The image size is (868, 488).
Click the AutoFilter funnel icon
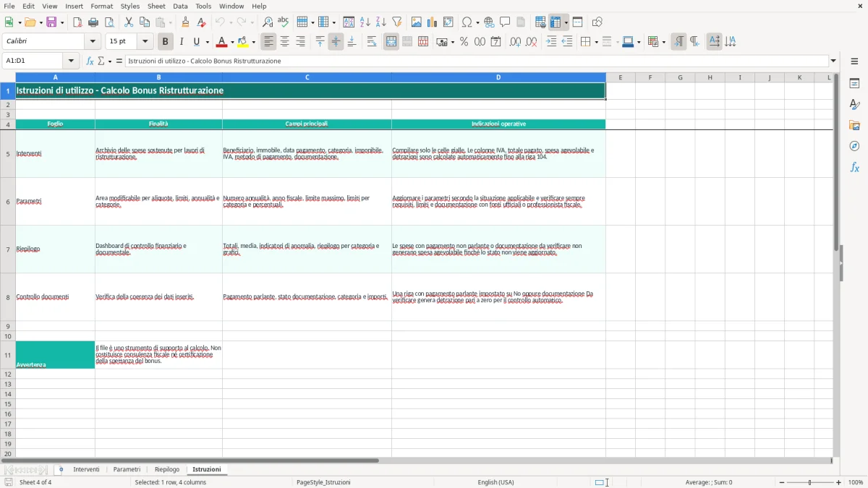coord(397,22)
